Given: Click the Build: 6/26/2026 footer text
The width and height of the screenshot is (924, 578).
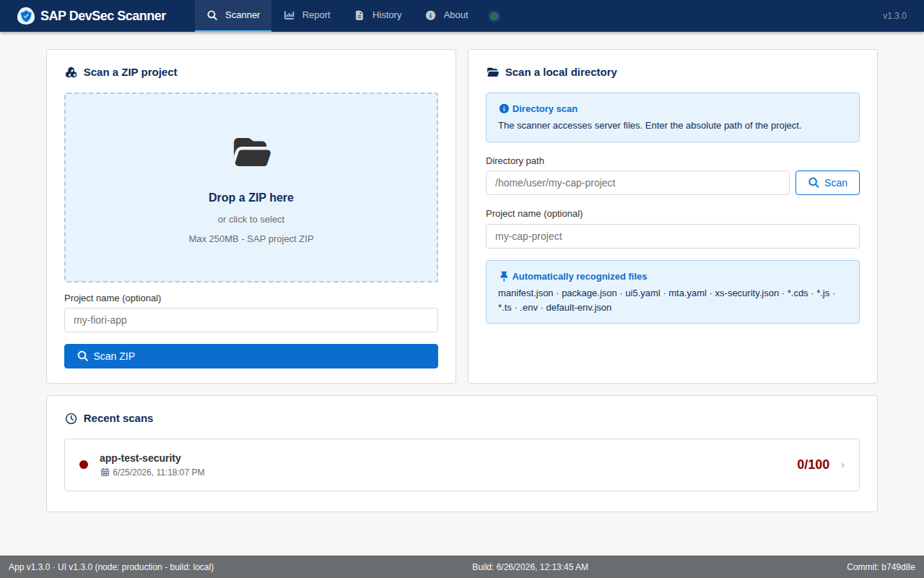Looking at the screenshot, I should pos(530,567).
